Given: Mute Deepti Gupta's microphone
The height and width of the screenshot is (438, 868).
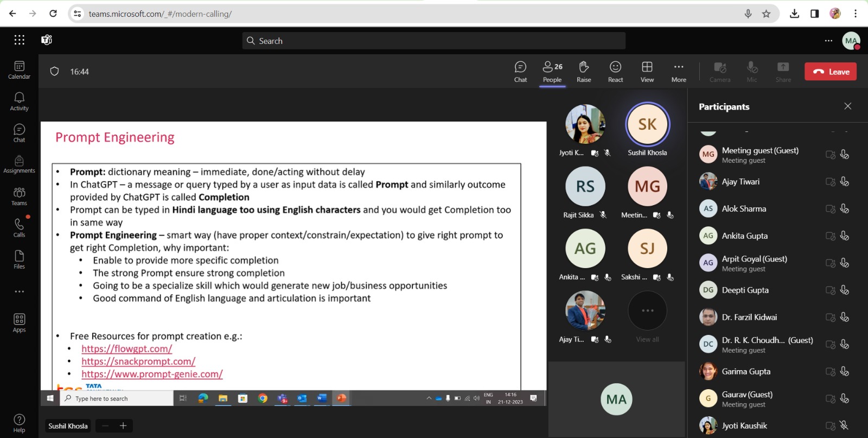Looking at the screenshot, I should [x=844, y=290].
